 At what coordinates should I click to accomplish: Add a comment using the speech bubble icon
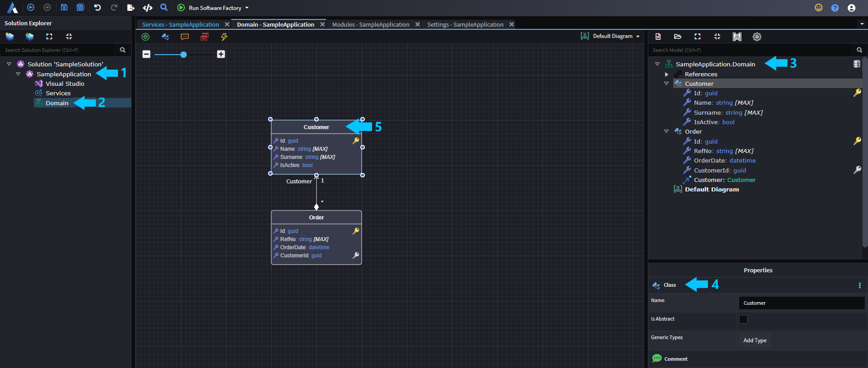click(x=184, y=37)
